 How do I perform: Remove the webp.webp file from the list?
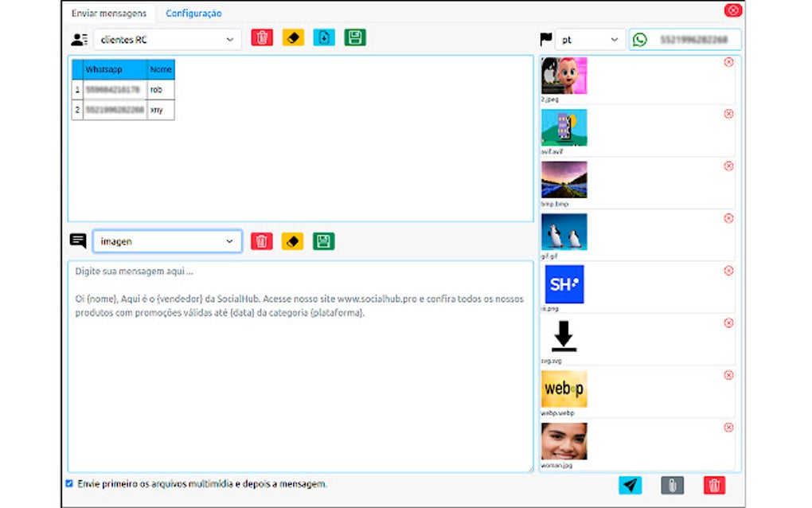point(728,374)
